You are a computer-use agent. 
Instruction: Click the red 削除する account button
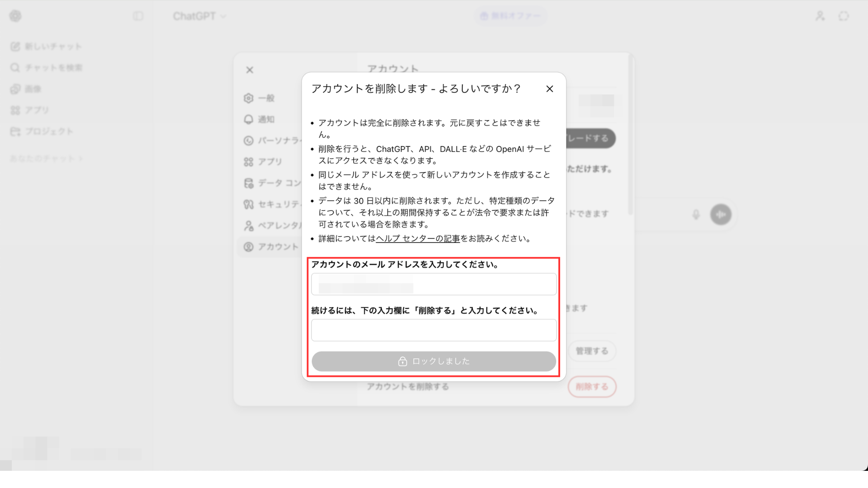tap(592, 387)
